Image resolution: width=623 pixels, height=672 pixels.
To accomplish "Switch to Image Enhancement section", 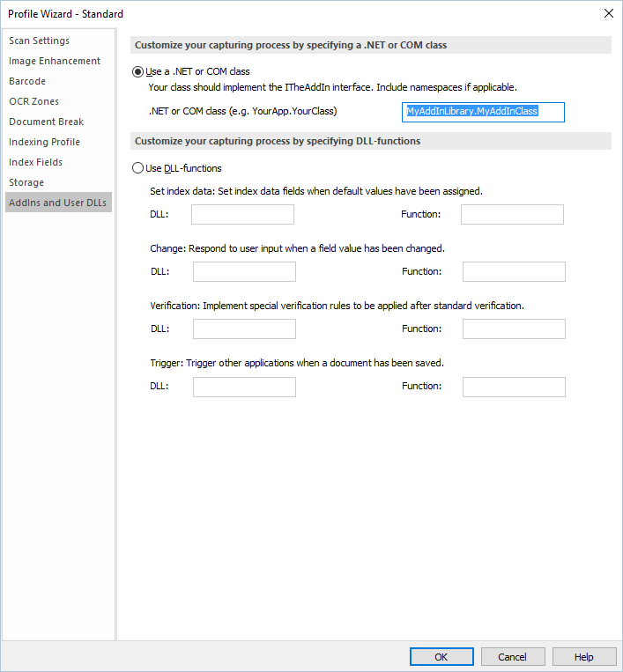I will coord(55,61).
